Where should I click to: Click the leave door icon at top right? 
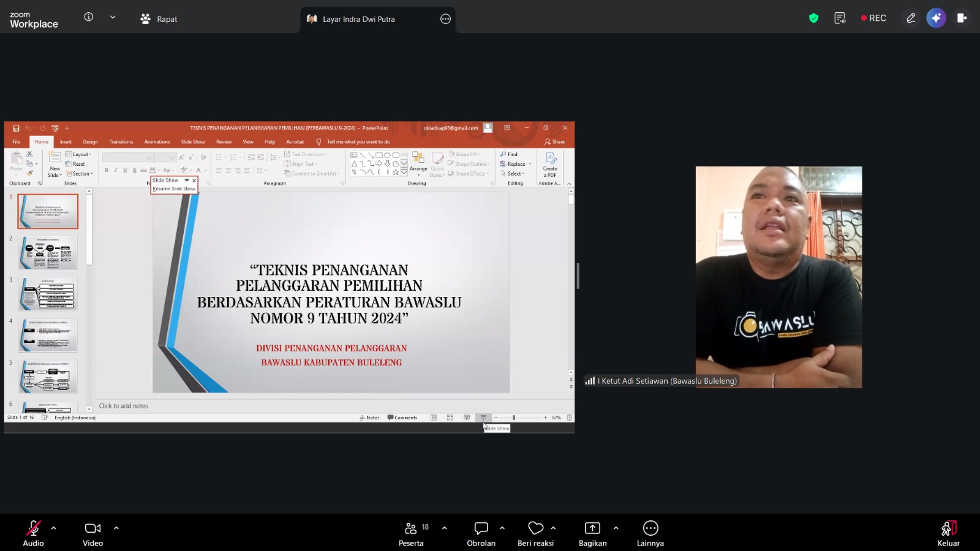(962, 18)
